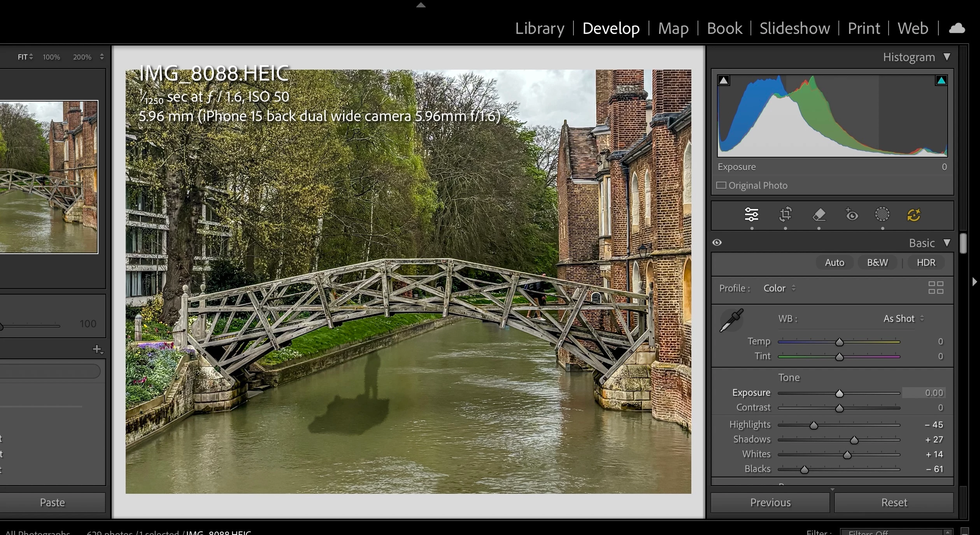Viewport: 980px width, 535px height.
Task: Select the Red Eye correction tool
Action: 852,214
